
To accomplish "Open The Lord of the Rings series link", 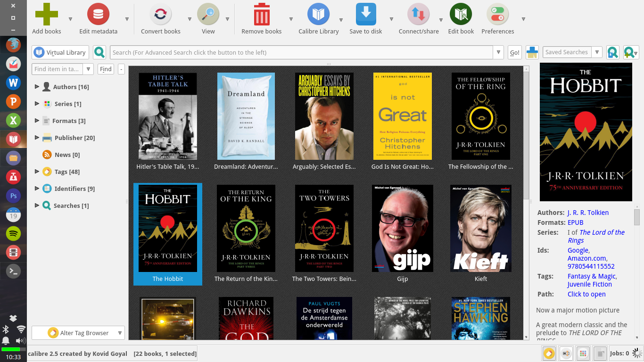I will (x=596, y=236).
